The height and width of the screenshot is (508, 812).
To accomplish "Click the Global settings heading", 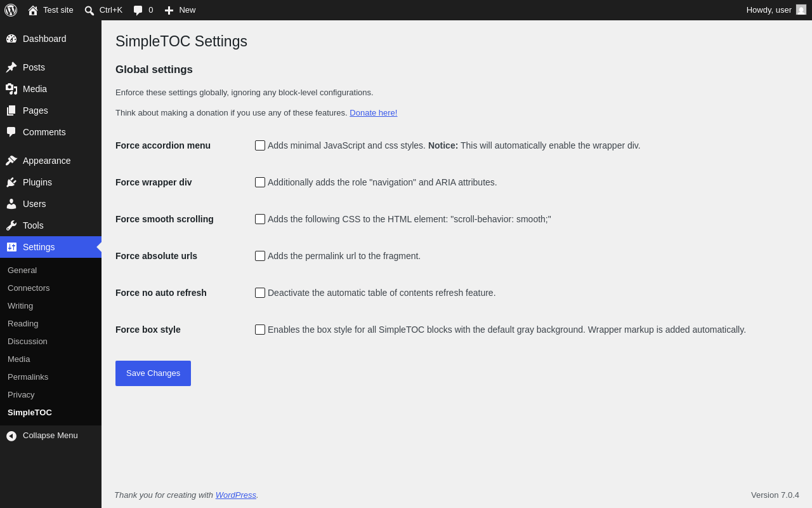I will point(154,70).
